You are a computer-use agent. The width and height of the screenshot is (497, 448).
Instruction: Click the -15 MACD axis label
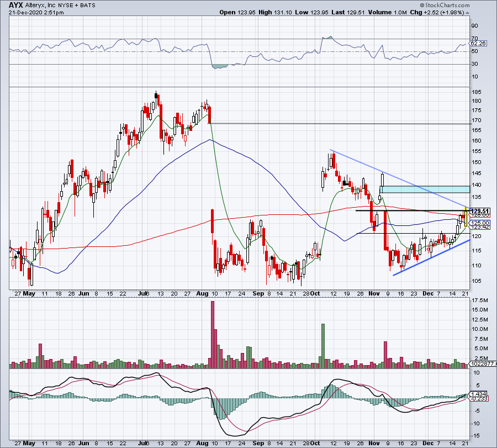[476, 436]
